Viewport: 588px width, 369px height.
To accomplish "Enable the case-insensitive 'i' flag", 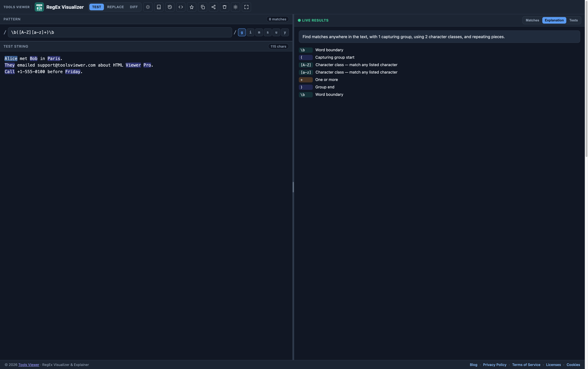I will [250, 32].
